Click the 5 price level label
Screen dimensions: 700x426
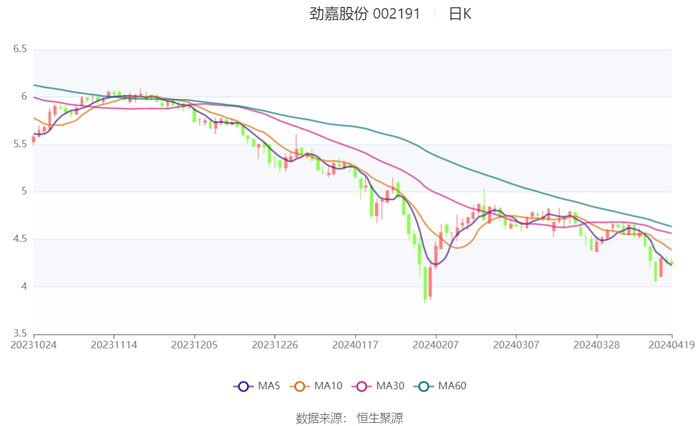(23, 191)
